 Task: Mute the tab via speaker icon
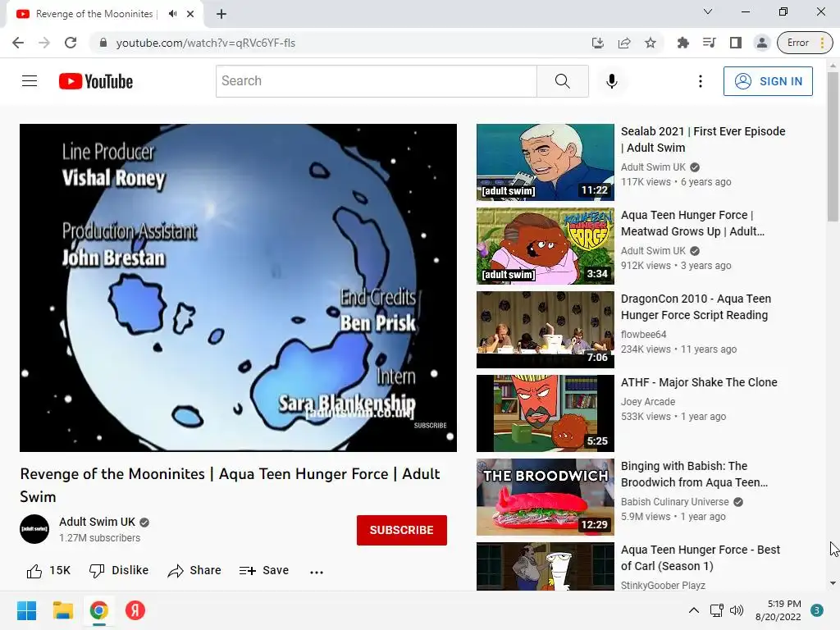coord(172,14)
